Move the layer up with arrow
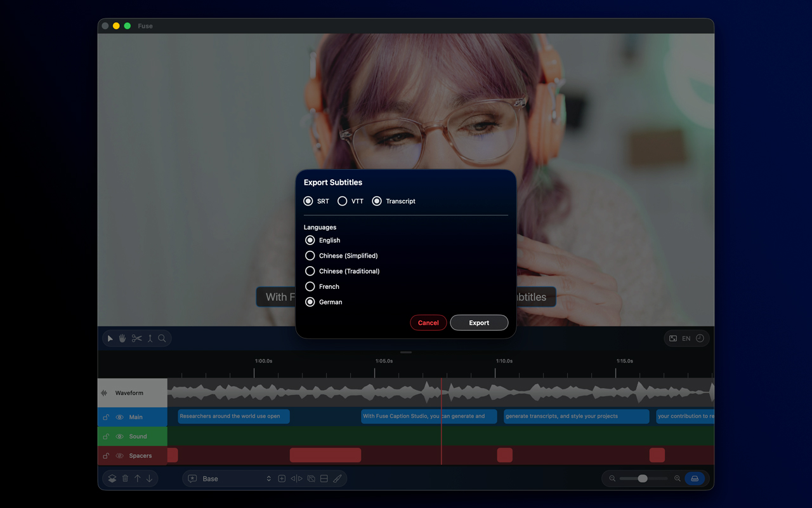This screenshot has width=812, height=508. (x=137, y=479)
